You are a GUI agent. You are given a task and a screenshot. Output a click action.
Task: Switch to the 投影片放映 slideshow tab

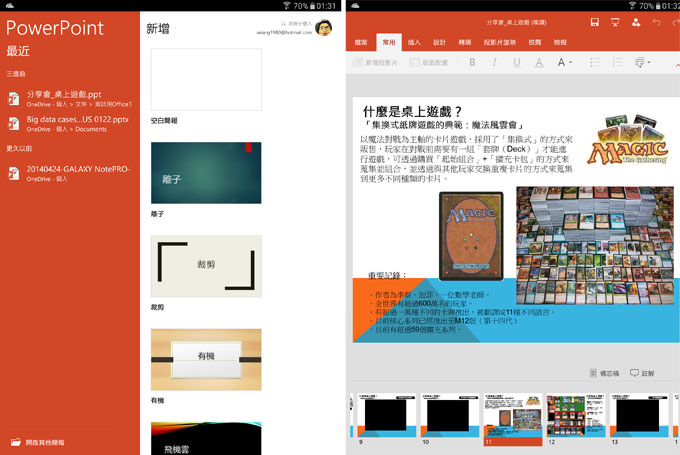(x=500, y=43)
